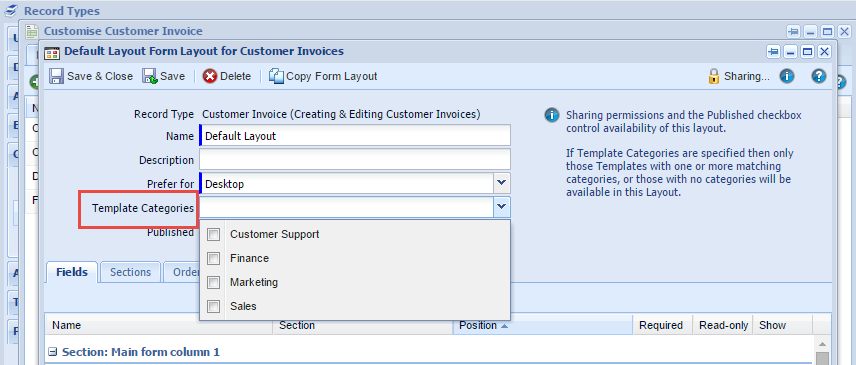Click the Customise Customer Invoice window icon
856x365 pixels.
[x=32, y=31]
